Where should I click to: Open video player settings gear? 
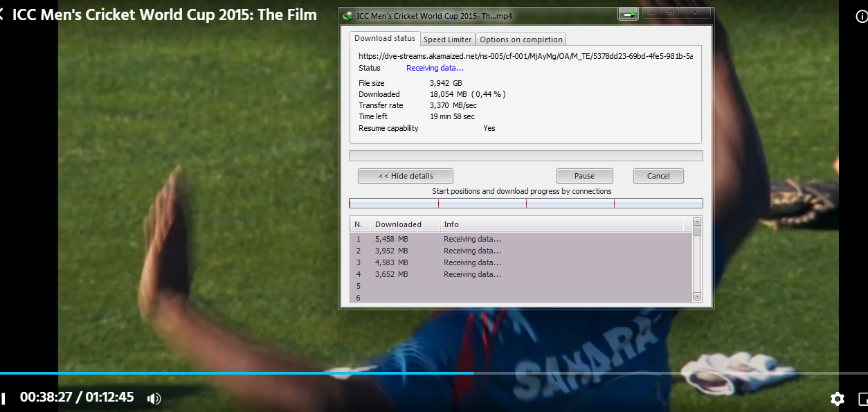(x=838, y=398)
